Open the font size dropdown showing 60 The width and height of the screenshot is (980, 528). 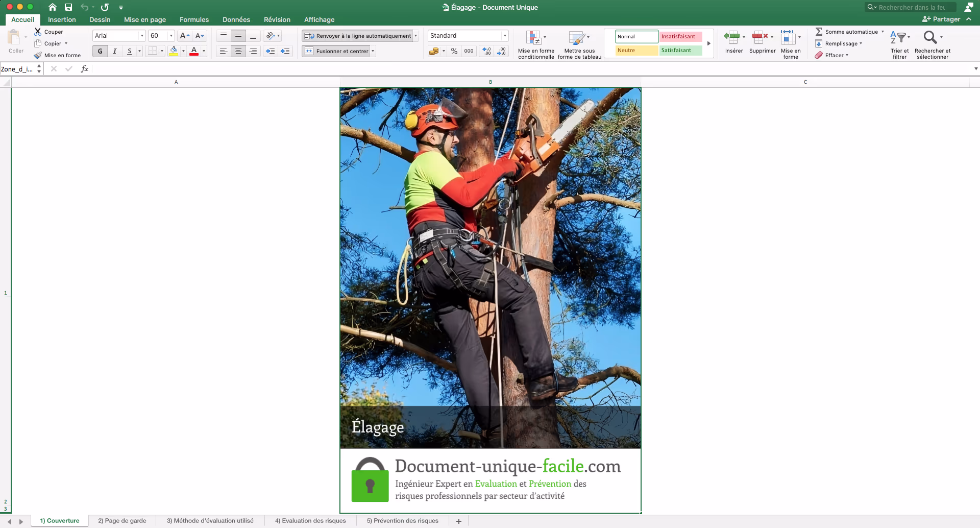point(171,36)
